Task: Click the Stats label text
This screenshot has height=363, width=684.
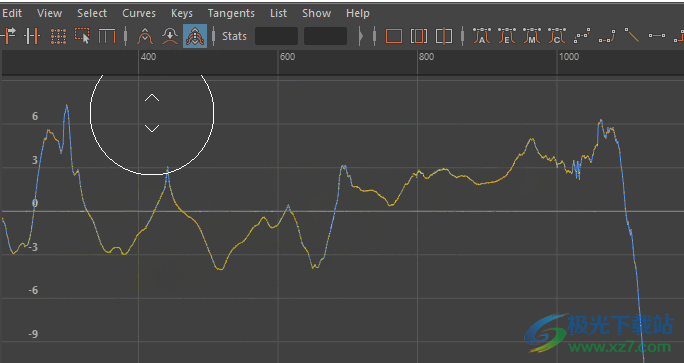Action: coord(234,36)
